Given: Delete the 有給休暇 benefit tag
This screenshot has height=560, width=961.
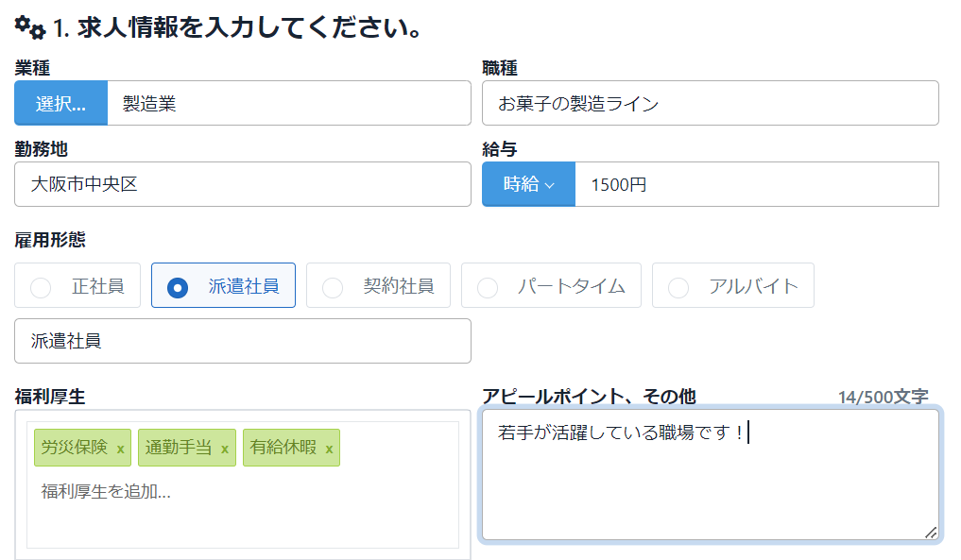Looking at the screenshot, I should 329,449.
